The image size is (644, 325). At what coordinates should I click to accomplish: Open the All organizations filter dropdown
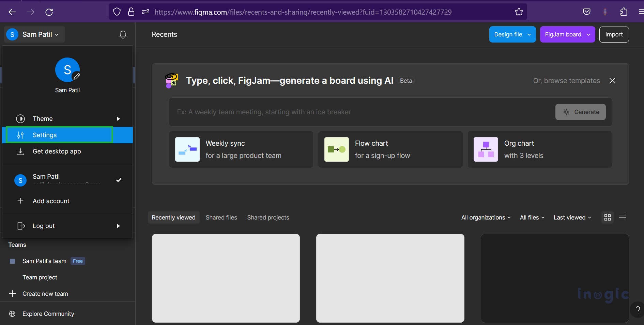(x=486, y=217)
